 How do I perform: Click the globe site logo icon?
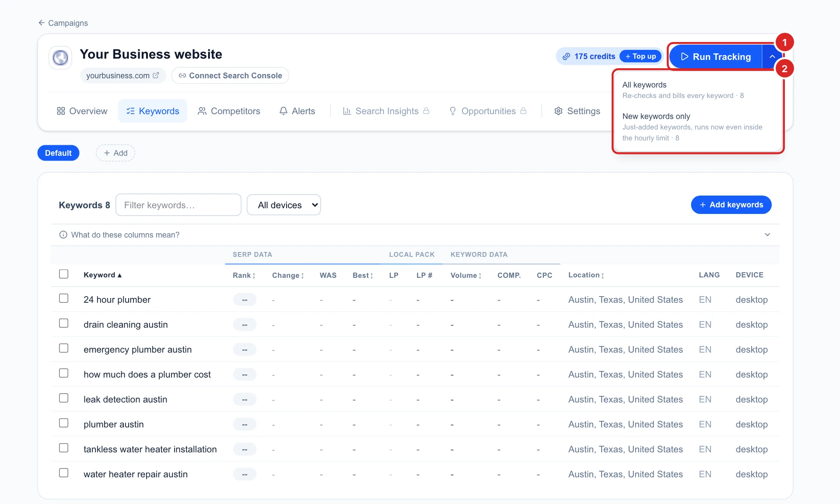60,57
